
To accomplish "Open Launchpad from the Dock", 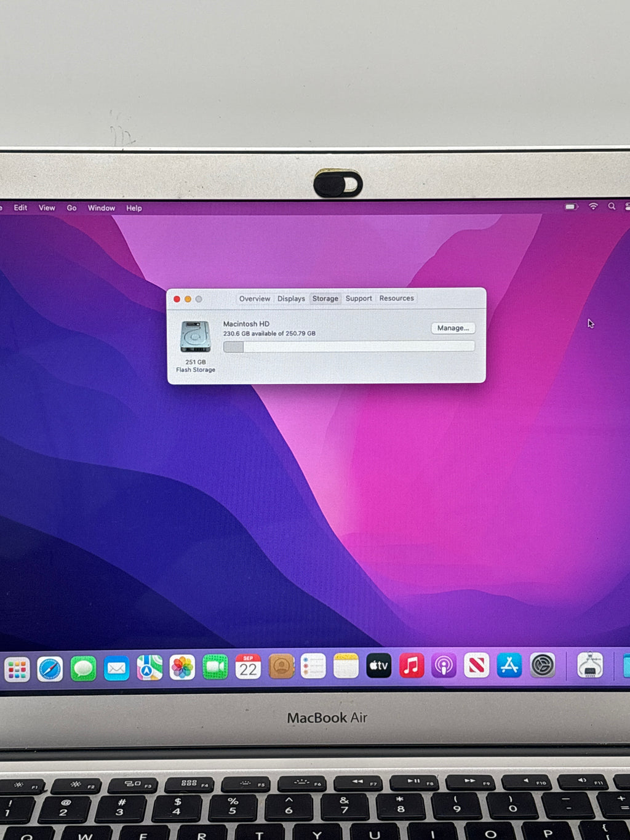I will click(17, 670).
